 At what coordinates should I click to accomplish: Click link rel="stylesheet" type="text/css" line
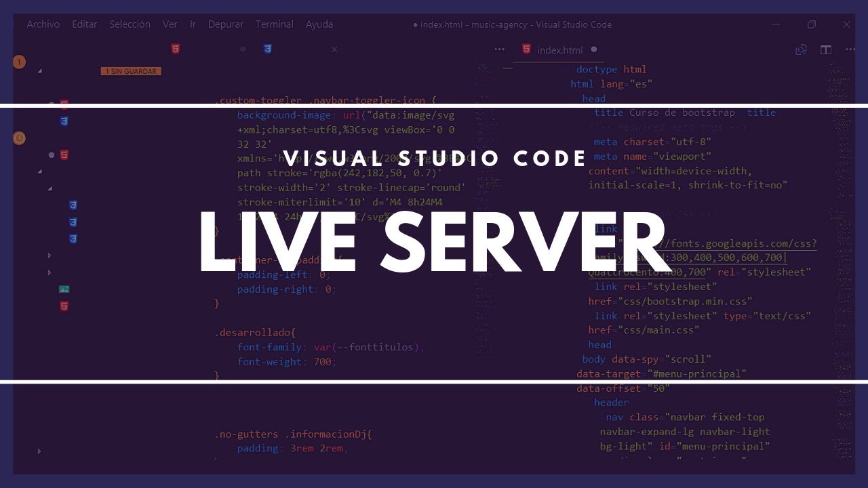tap(703, 316)
